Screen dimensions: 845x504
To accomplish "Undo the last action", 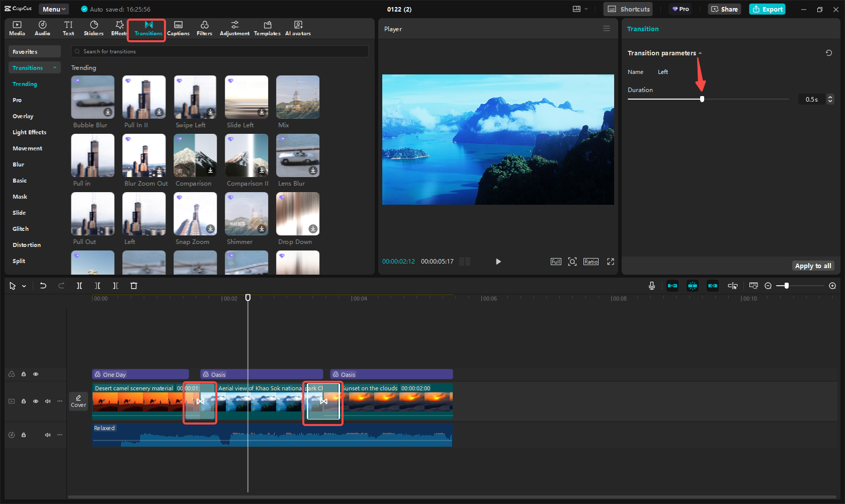I will (x=43, y=285).
